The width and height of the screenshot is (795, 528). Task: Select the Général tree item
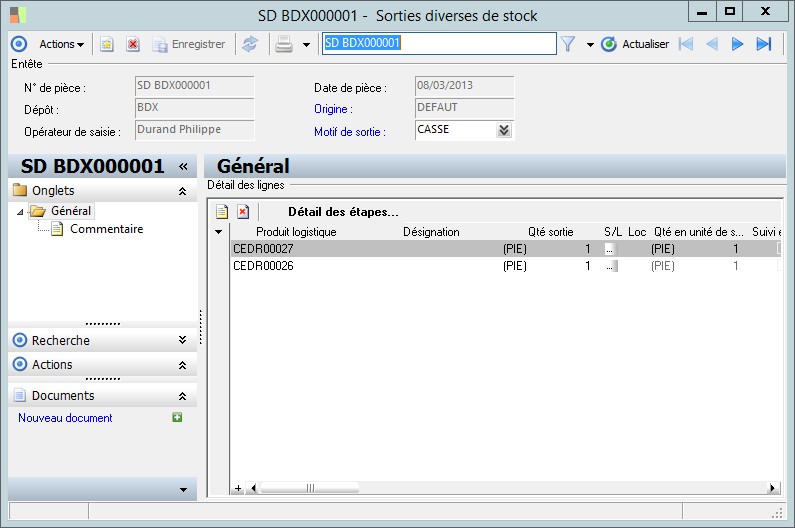tap(70, 211)
